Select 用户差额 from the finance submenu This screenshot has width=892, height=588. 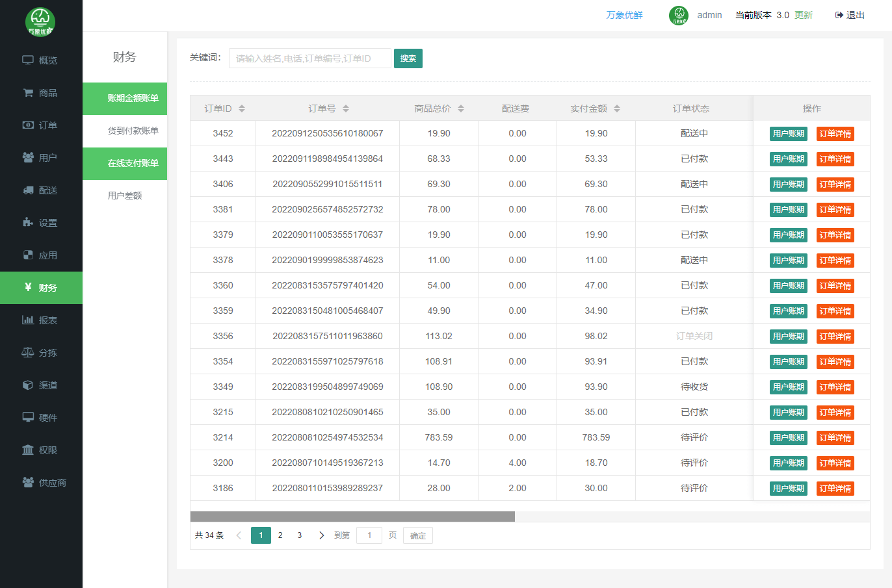[x=125, y=196]
